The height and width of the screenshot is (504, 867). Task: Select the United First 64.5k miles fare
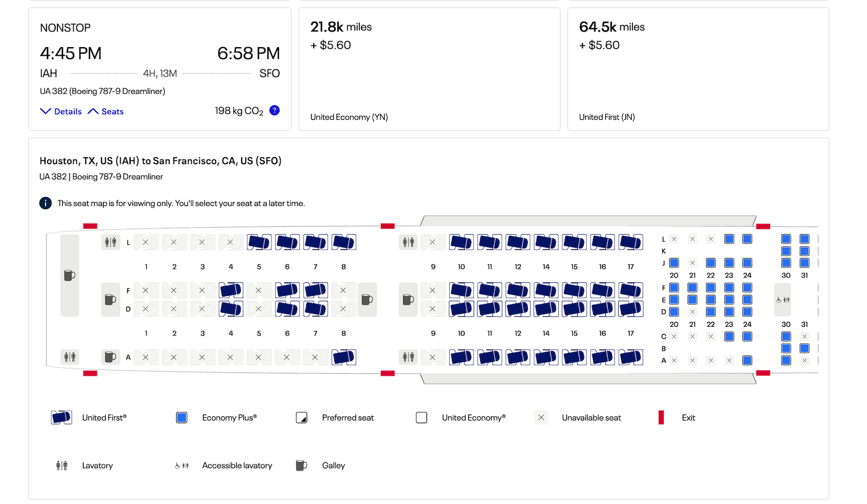click(x=698, y=69)
